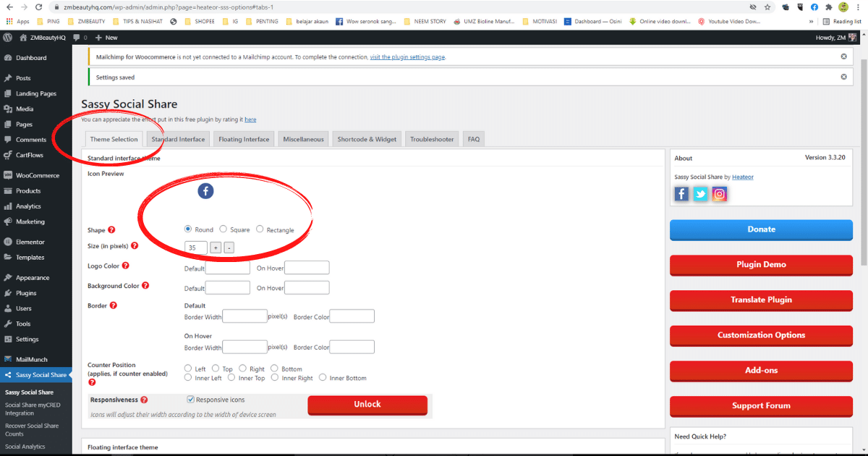Viewport: 868px width, 456px height.
Task: Click the plus stepper to increase icon size
Action: click(x=216, y=247)
